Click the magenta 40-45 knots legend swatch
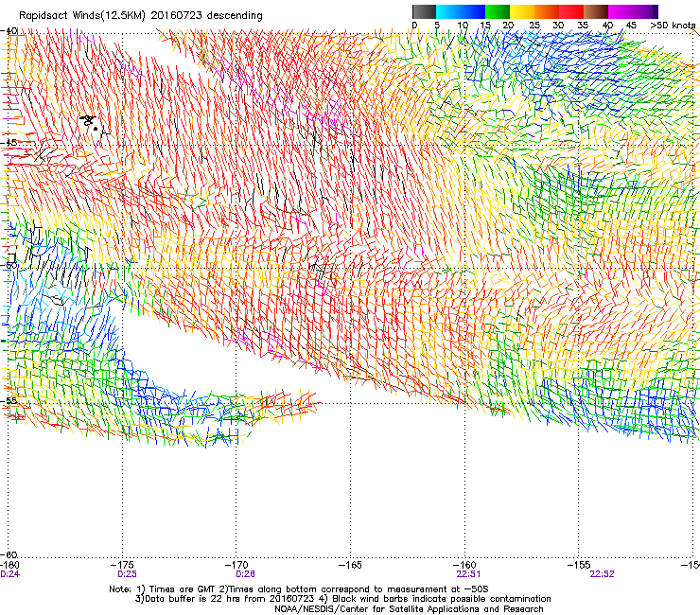Viewport: 700px width, 615px height. [x=621, y=11]
